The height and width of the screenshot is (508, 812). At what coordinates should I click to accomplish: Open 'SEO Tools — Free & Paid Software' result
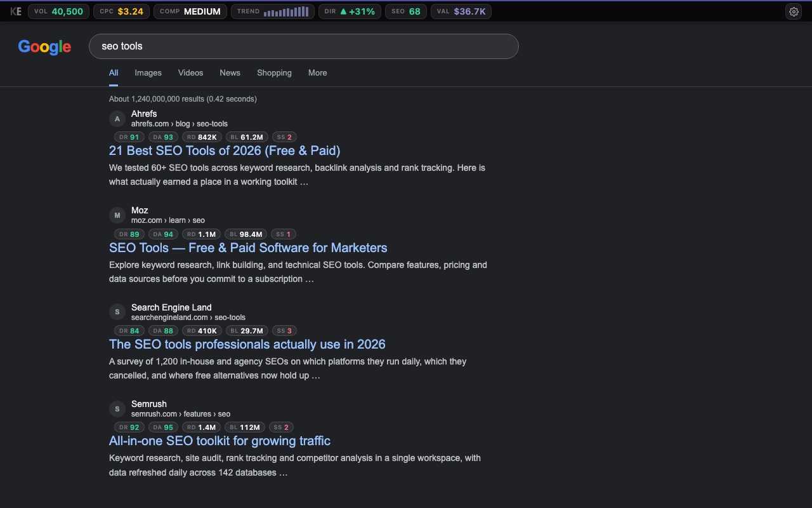click(x=248, y=248)
